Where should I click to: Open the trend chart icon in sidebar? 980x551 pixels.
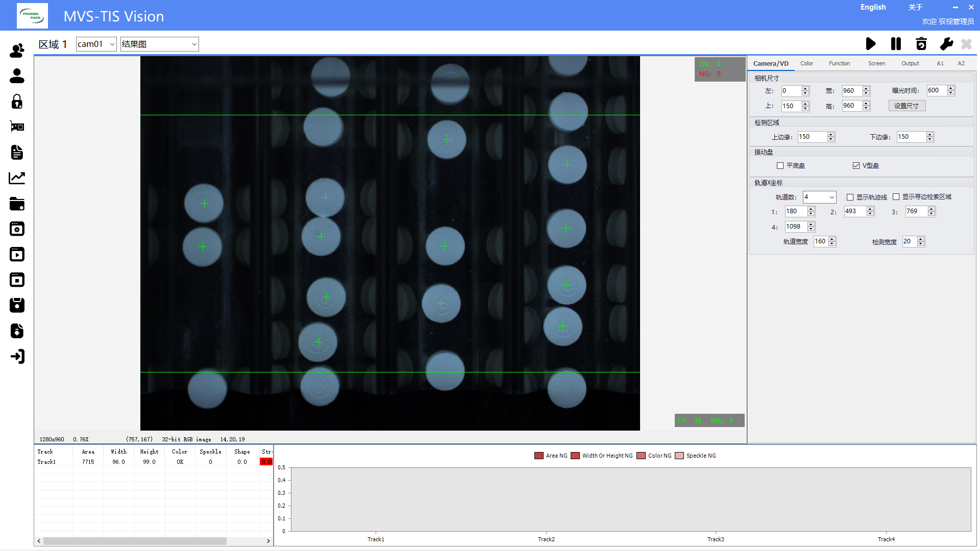(x=17, y=178)
